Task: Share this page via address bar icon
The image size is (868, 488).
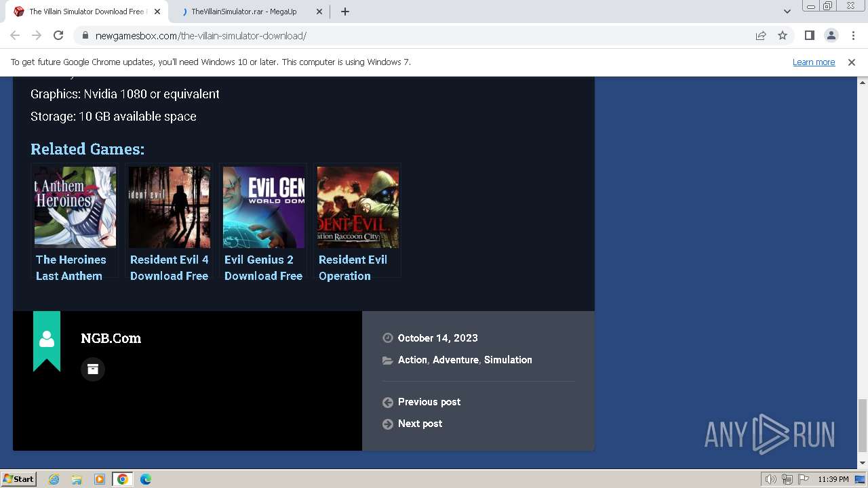Action: point(761,36)
